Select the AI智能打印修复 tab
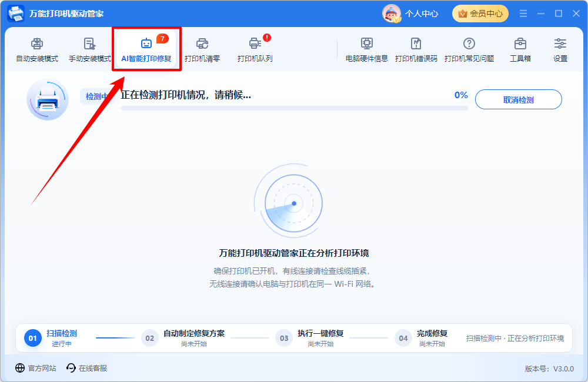The image size is (588, 382). pos(146,50)
